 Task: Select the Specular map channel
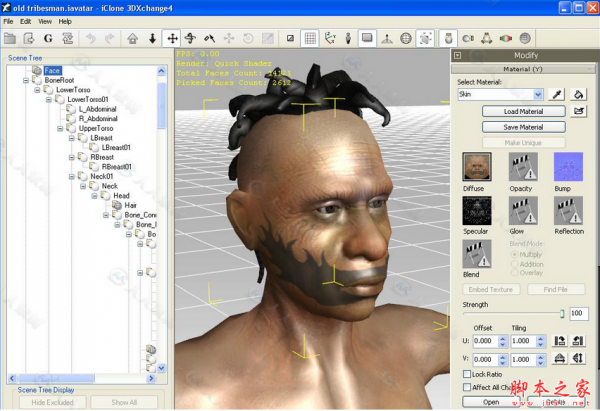point(476,211)
